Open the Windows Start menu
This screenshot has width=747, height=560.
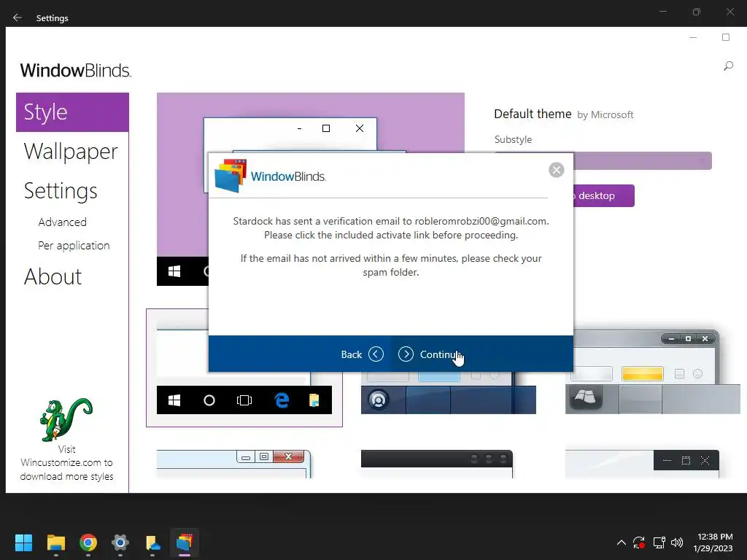pos(23,542)
